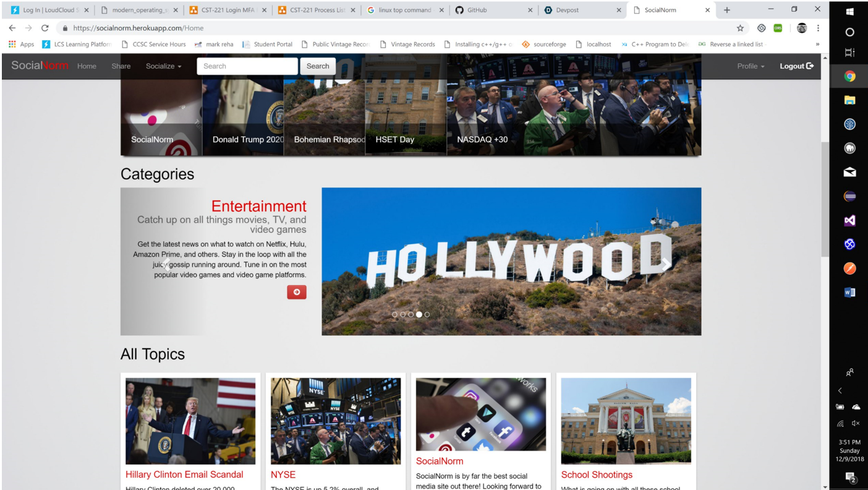Open Hillary Clinton Email Scandal link

[184, 475]
